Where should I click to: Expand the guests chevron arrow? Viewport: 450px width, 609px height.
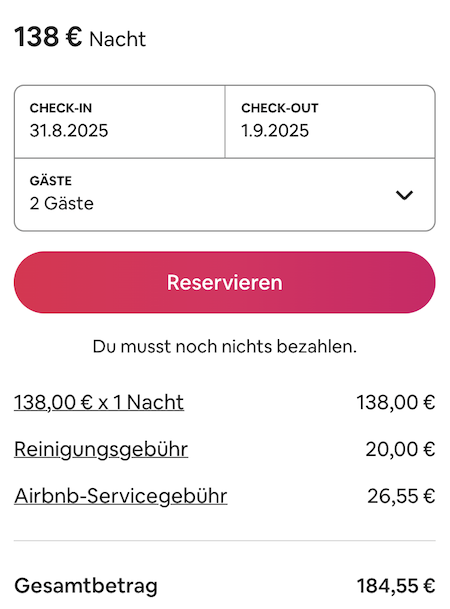coord(404,195)
